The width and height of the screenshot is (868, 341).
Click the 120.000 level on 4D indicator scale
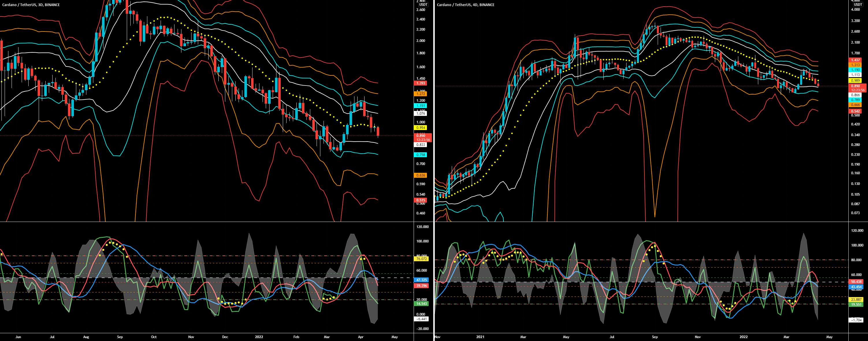click(x=857, y=231)
